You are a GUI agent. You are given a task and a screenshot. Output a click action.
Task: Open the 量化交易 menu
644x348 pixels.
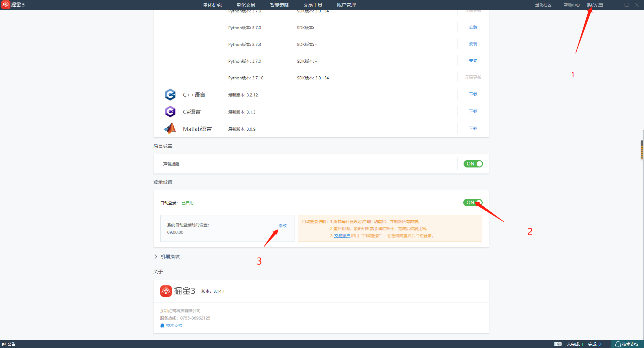[246, 5]
